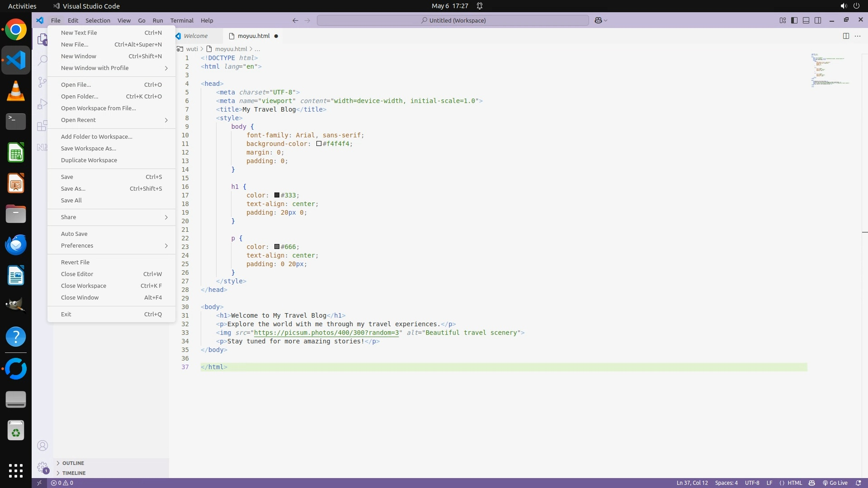Open the Manage gear icon

(42, 467)
